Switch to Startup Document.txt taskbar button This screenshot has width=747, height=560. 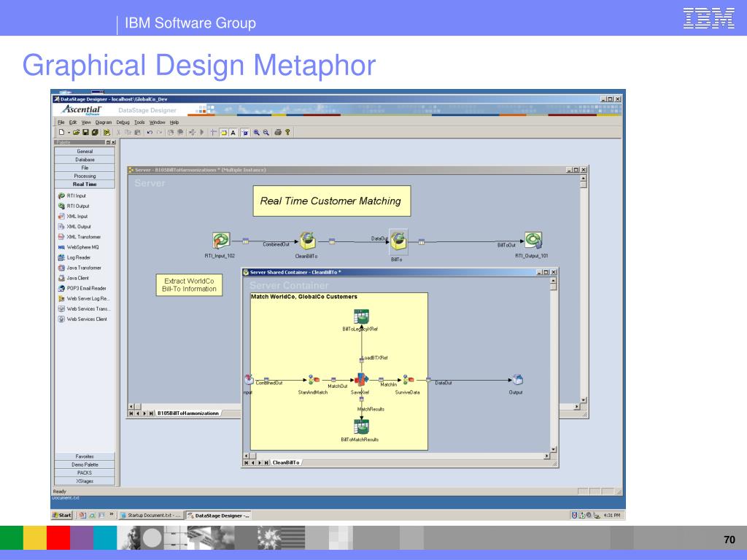point(150,516)
